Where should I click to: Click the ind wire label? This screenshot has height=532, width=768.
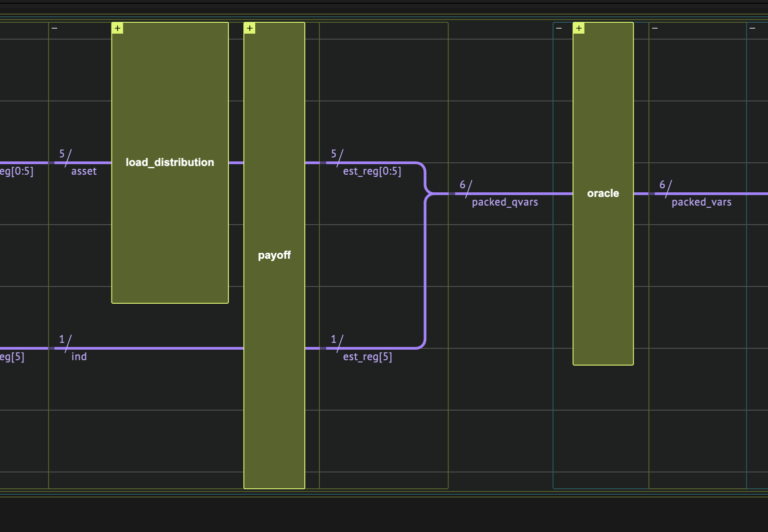point(79,357)
